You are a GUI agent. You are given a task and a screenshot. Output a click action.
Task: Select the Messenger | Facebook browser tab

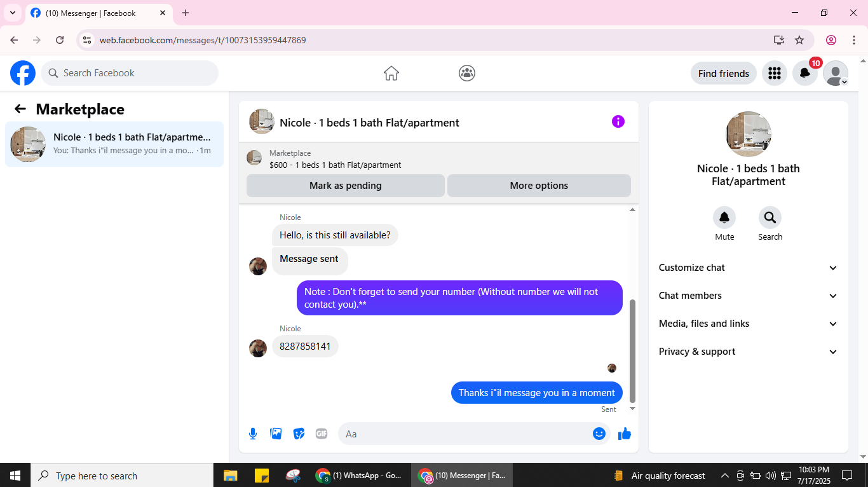click(98, 13)
